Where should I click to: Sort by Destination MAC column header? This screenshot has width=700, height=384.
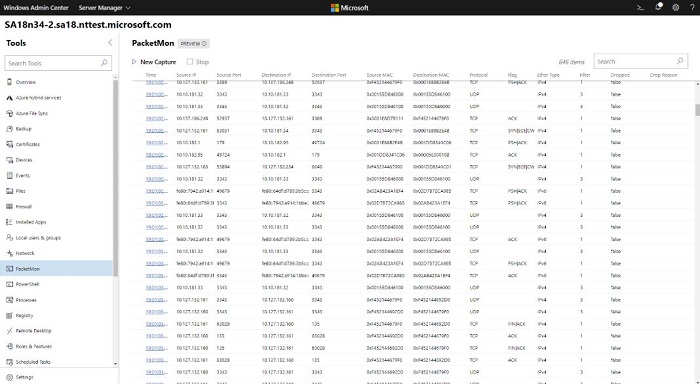[x=431, y=75]
